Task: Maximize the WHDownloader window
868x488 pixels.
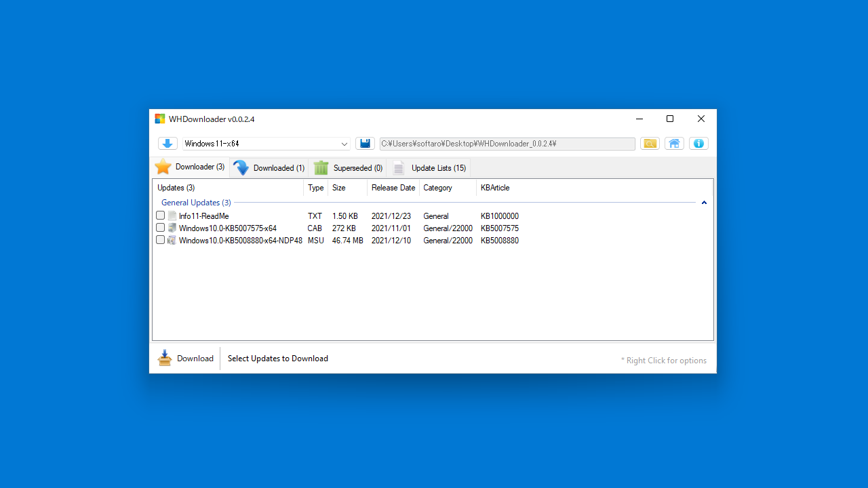Action: [670, 119]
